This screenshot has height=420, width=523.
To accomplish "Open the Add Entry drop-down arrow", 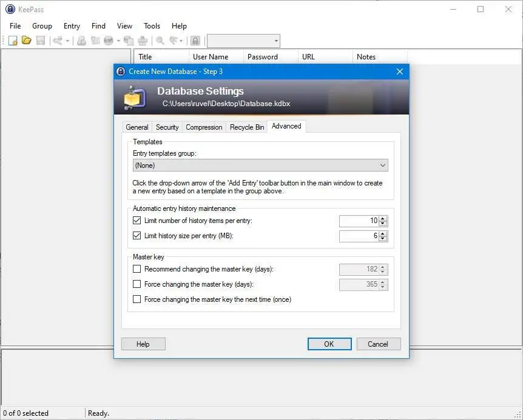I will [67, 41].
